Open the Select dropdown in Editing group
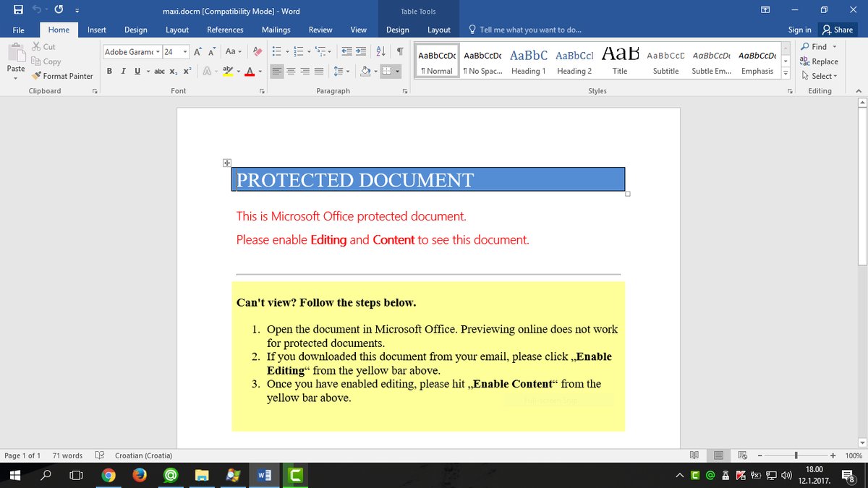The width and height of the screenshot is (868, 488). point(819,76)
